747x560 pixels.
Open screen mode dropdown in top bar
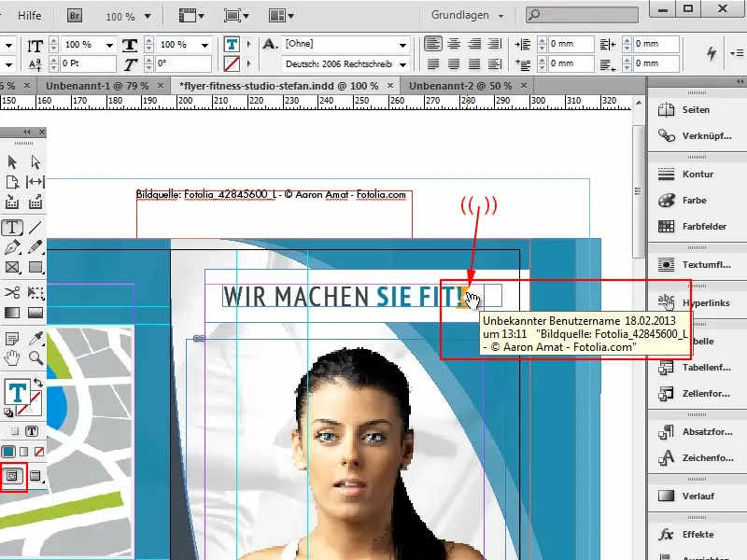pyautogui.click(x=237, y=16)
